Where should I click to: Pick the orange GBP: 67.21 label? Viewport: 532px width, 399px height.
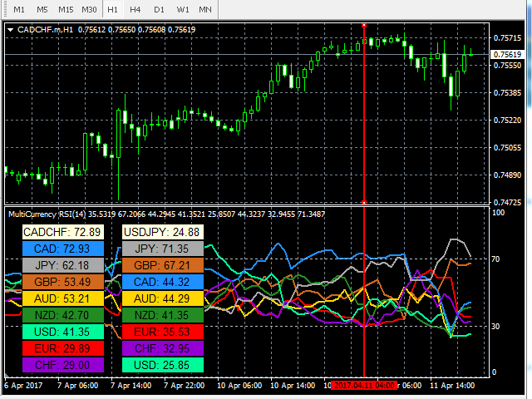pyautogui.click(x=163, y=265)
